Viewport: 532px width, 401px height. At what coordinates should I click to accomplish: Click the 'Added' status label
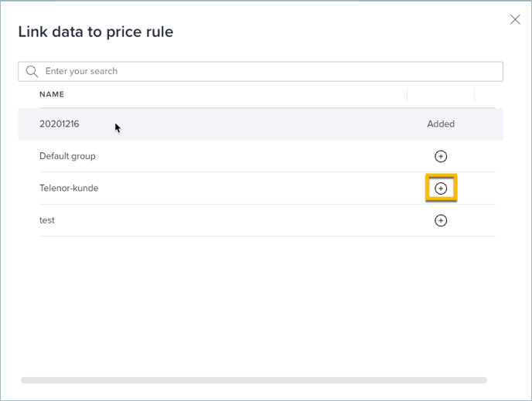tap(441, 124)
